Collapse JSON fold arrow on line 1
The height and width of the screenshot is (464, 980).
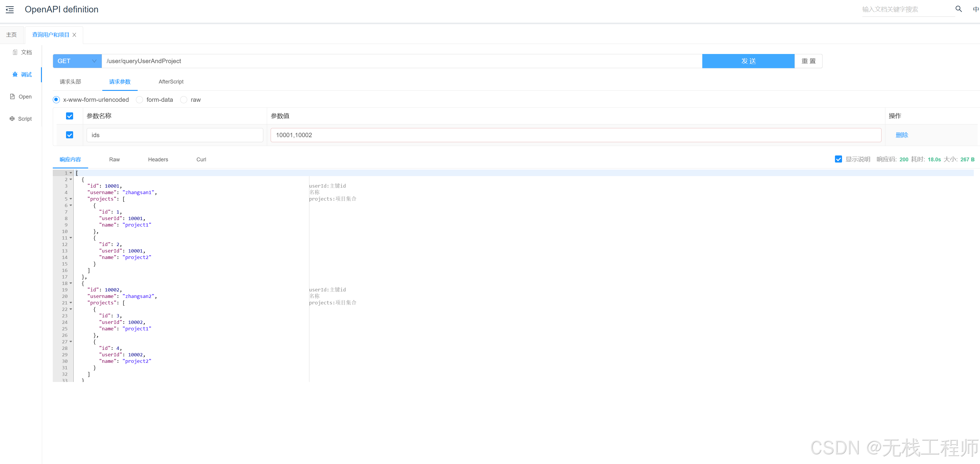point(71,173)
